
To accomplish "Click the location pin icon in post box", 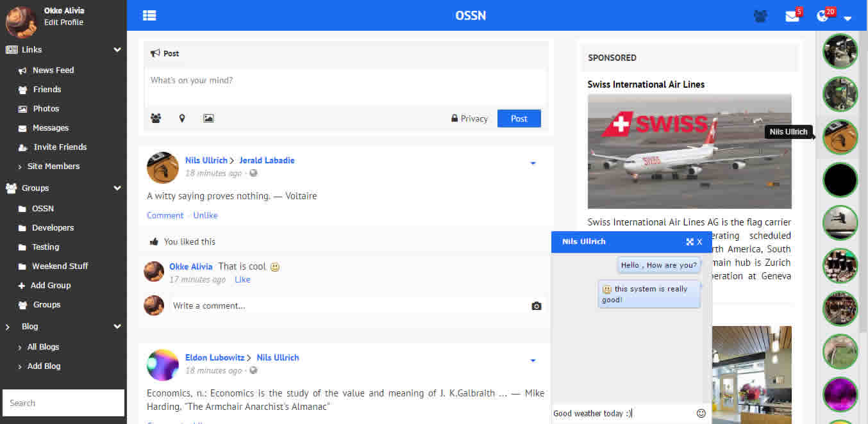I will 182,118.
